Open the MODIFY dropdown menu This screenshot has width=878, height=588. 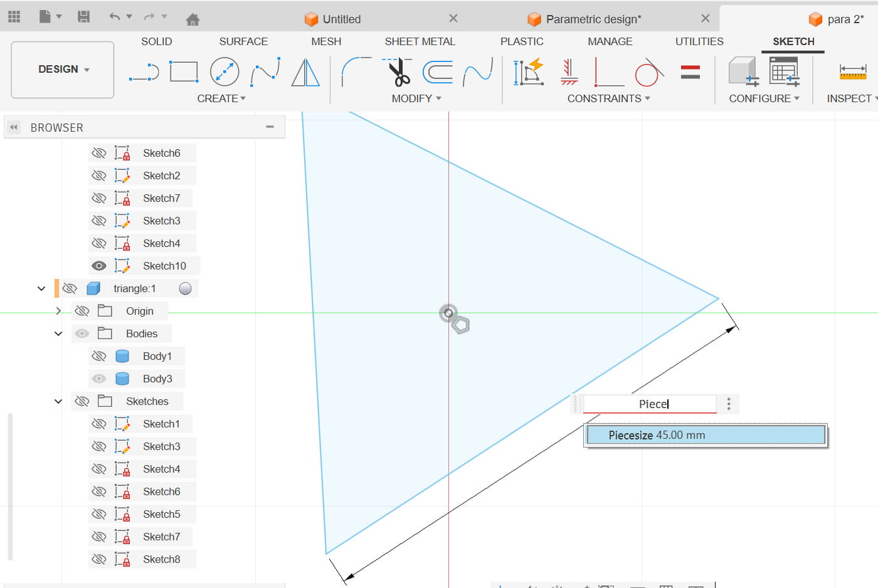pos(416,98)
